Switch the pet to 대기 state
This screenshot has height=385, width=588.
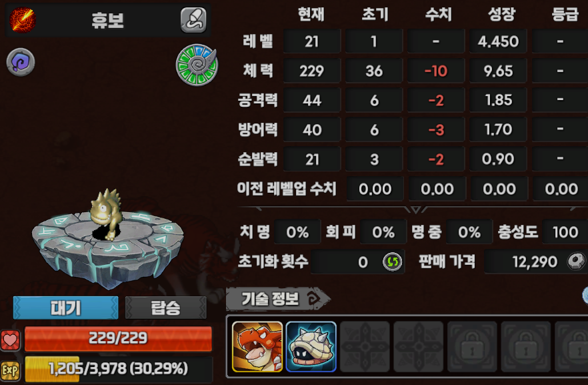pyautogui.click(x=65, y=308)
